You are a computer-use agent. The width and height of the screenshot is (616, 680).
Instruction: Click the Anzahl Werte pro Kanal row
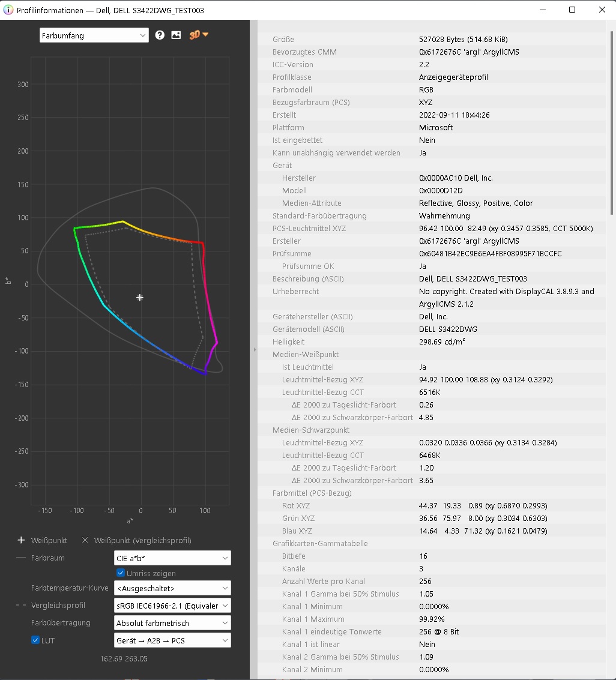431,581
